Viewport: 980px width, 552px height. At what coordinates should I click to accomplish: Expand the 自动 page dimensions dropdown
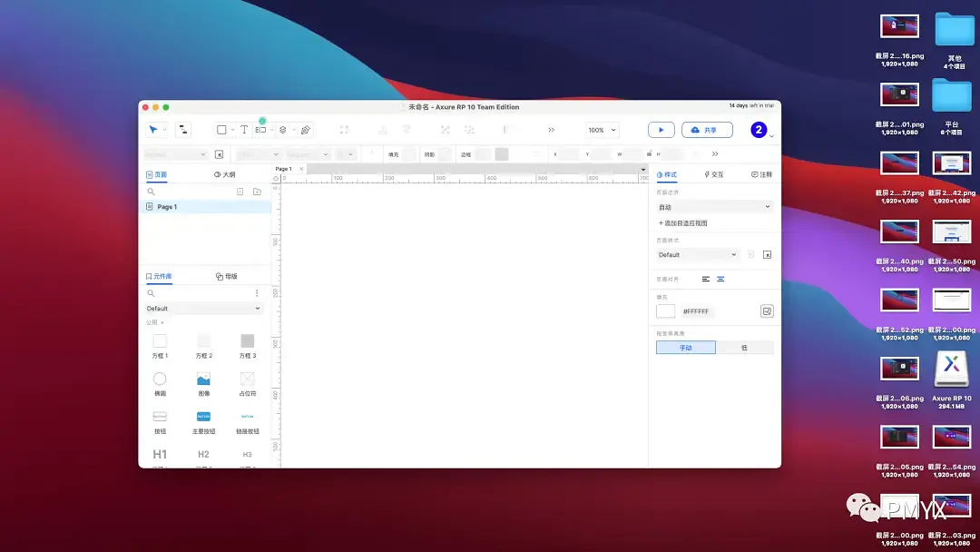(x=714, y=207)
